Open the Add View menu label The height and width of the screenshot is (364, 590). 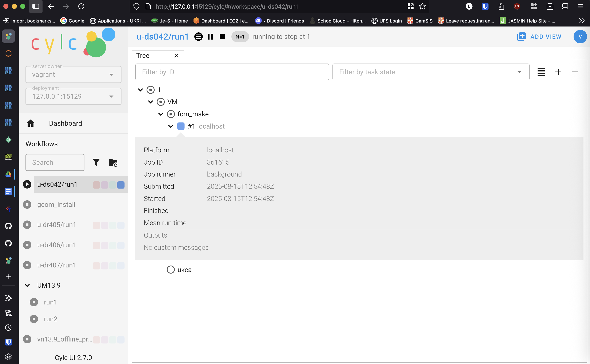[x=546, y=37]
